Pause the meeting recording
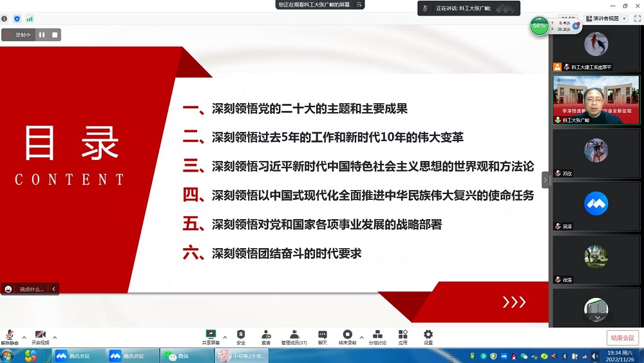 click(42, 35)
